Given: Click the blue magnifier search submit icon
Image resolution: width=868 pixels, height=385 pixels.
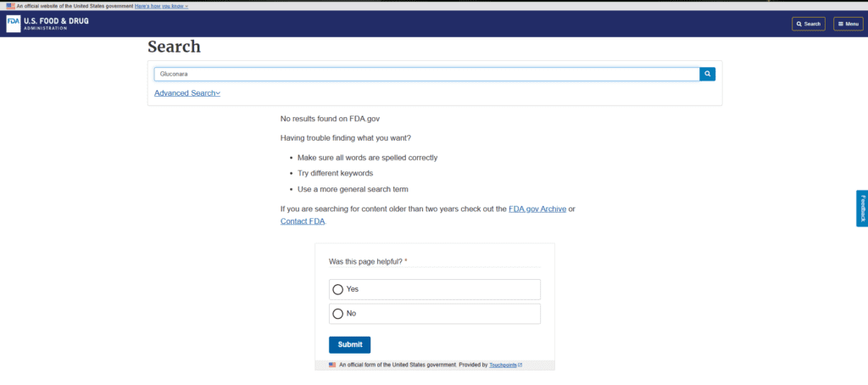Looking at the screenshot, I should (x=708, y=74).
